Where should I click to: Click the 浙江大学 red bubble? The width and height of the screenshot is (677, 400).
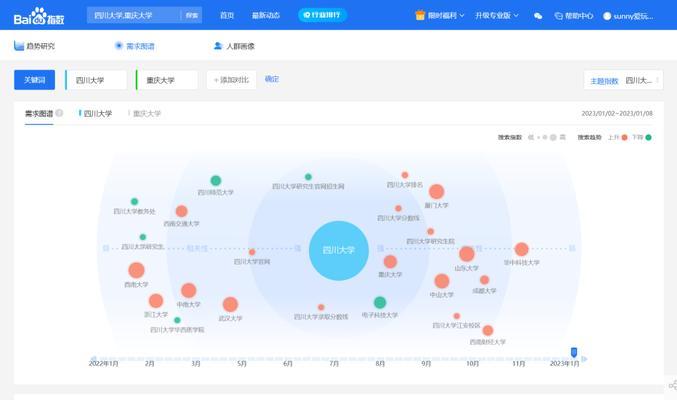[156, 301]
